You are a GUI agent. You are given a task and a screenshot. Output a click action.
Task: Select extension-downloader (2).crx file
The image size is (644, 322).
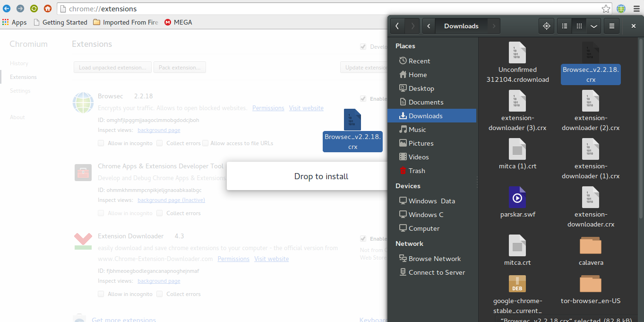coord(591,111)
